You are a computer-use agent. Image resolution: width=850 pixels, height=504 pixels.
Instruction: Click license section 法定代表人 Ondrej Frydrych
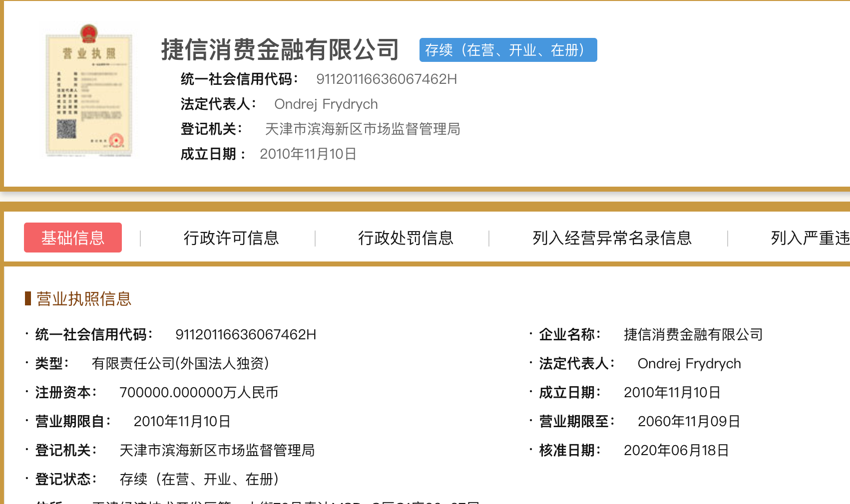[689, 363]
